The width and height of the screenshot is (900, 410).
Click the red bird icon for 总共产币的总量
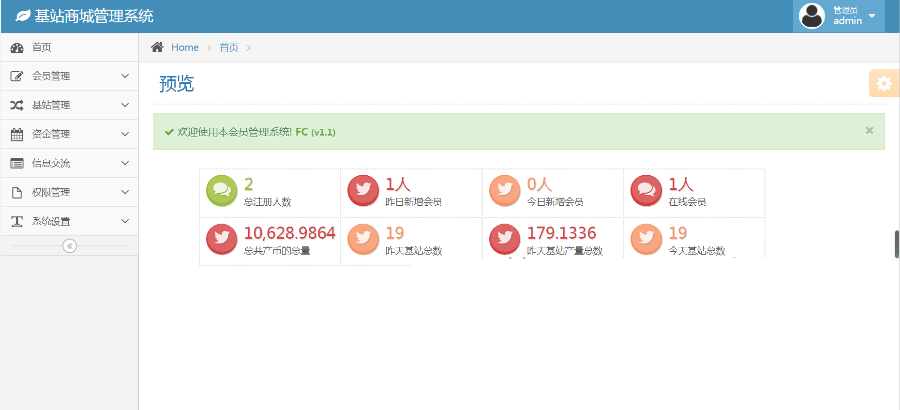[222, 239]
